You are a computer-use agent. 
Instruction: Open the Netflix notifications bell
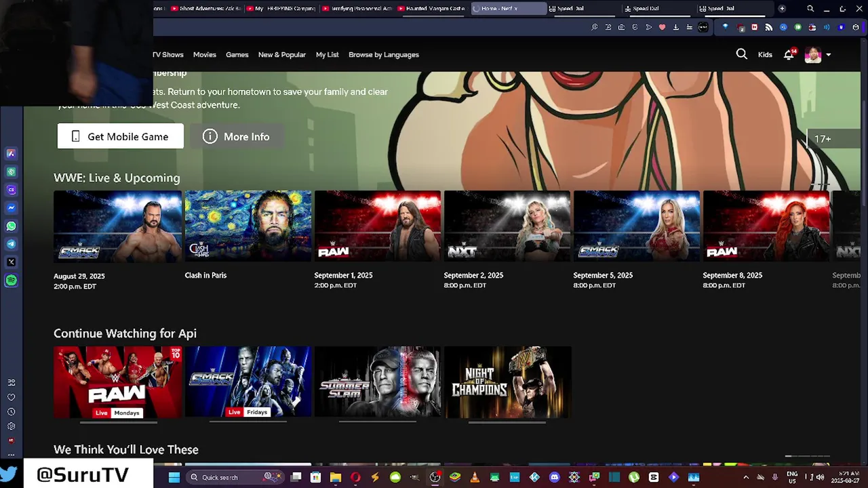click(x=789, y=54)
